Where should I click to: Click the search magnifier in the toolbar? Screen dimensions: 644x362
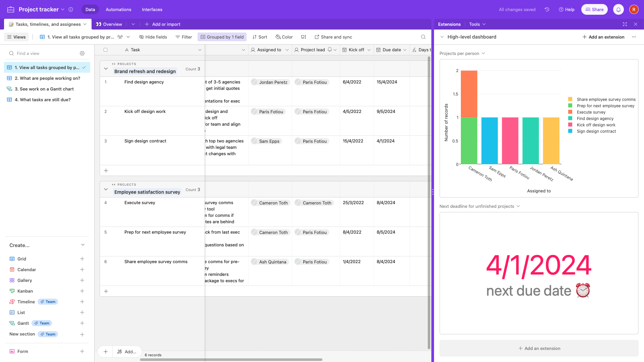point(423,37)
